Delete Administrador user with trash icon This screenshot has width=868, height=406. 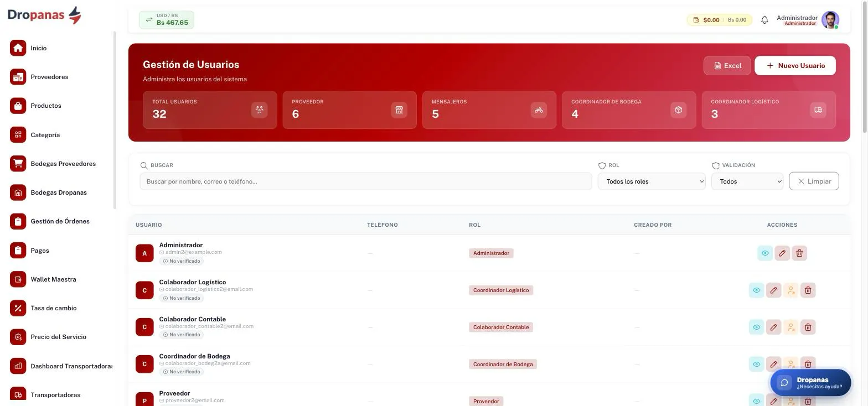coord(799,253)
